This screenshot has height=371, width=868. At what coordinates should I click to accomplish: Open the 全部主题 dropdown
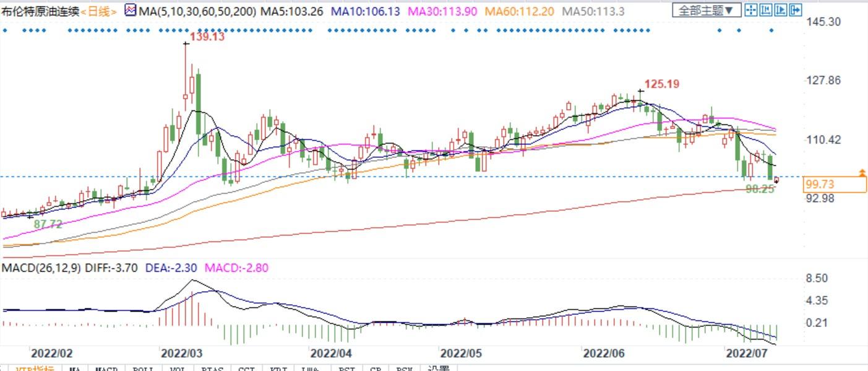[x=707, y=11]
